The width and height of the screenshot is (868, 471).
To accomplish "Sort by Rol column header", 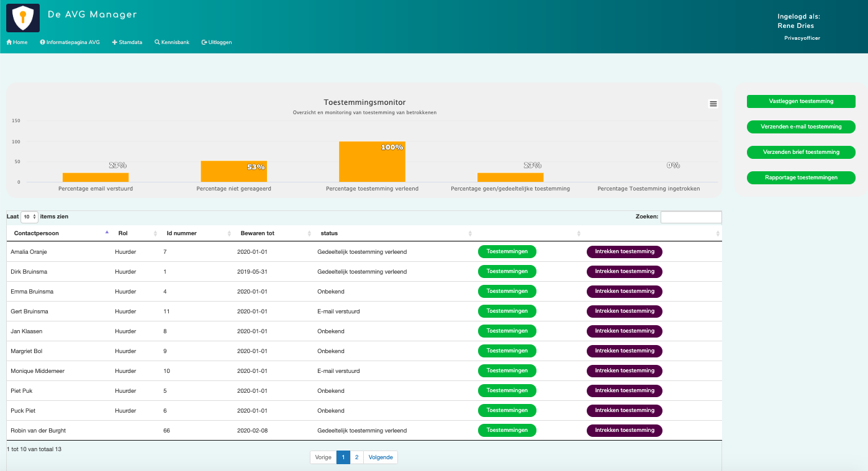I will click(x=134, y=233).
